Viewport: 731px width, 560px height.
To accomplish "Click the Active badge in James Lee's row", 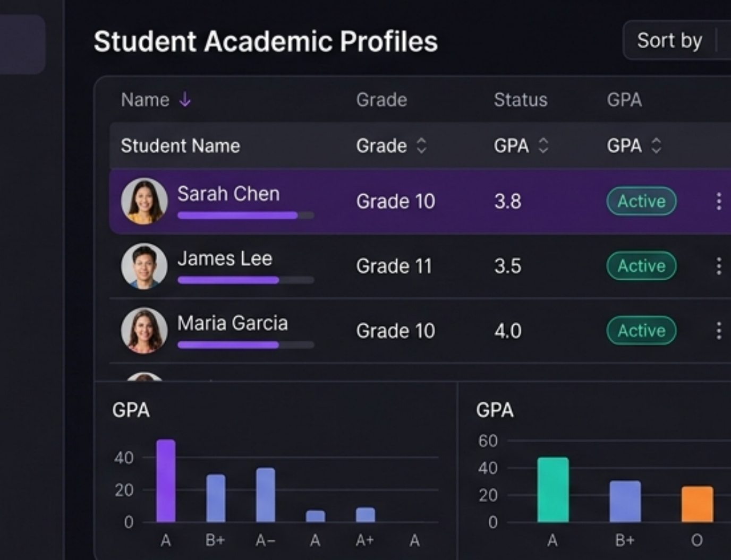I will [642, 266].
